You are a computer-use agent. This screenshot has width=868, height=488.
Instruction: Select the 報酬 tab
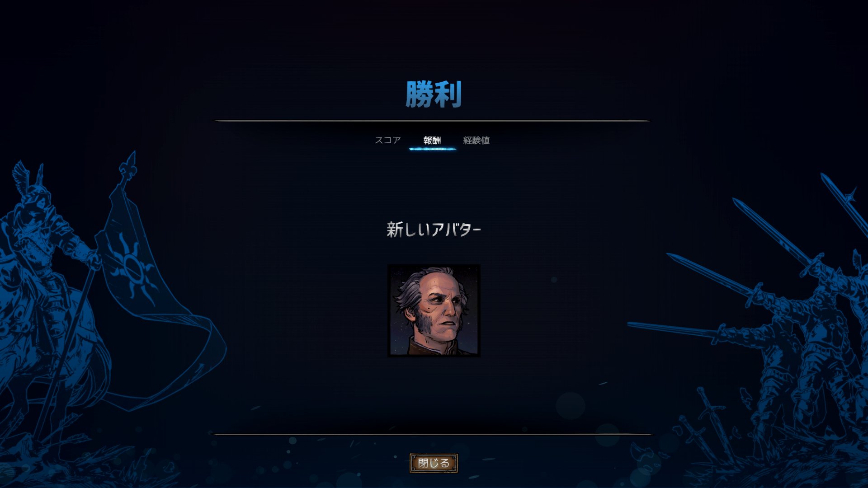point(432,140)
